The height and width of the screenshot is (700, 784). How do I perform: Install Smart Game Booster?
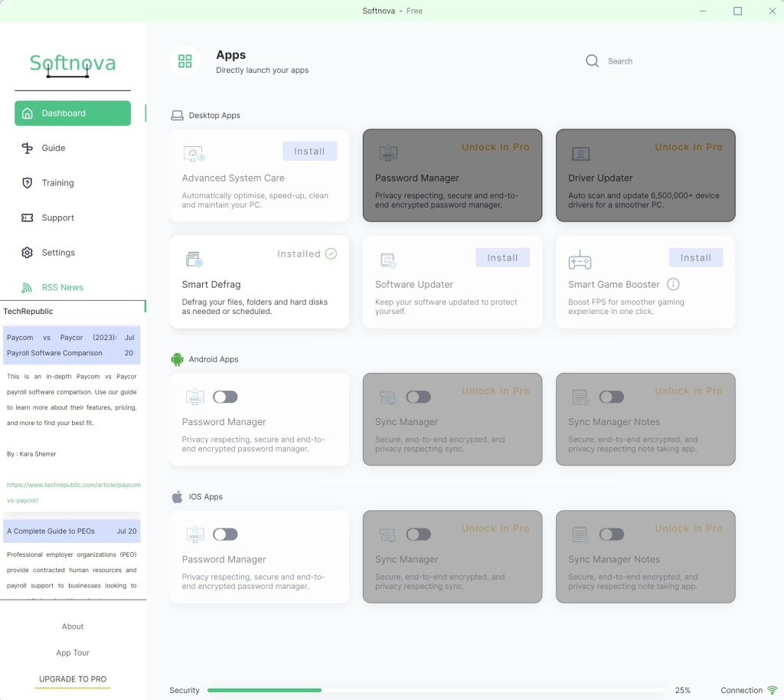695,257
